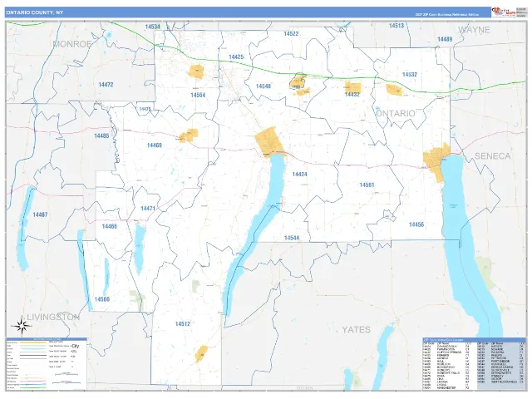Click the map publisher logo in the title bar
Screen dimensions: 532x399
point(504,12)
